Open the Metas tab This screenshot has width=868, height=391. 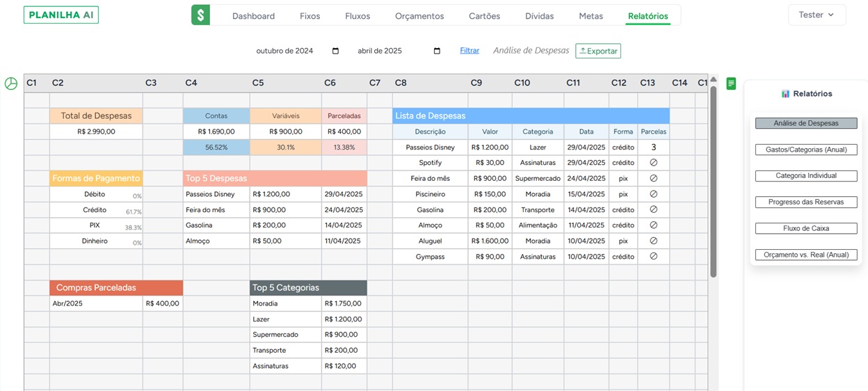[x=591, y=16]
